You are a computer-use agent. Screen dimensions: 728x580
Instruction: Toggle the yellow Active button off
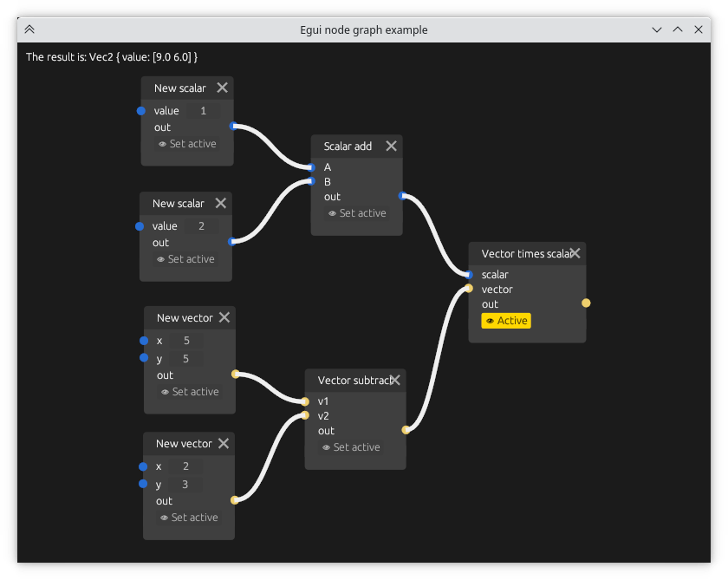tap(506, 321)
